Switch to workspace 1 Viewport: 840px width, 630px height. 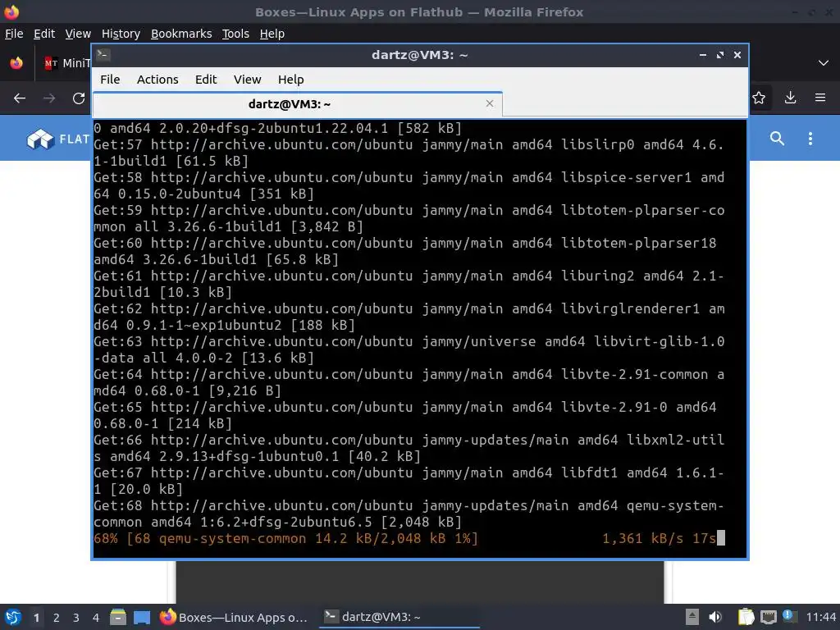(36, 618)
